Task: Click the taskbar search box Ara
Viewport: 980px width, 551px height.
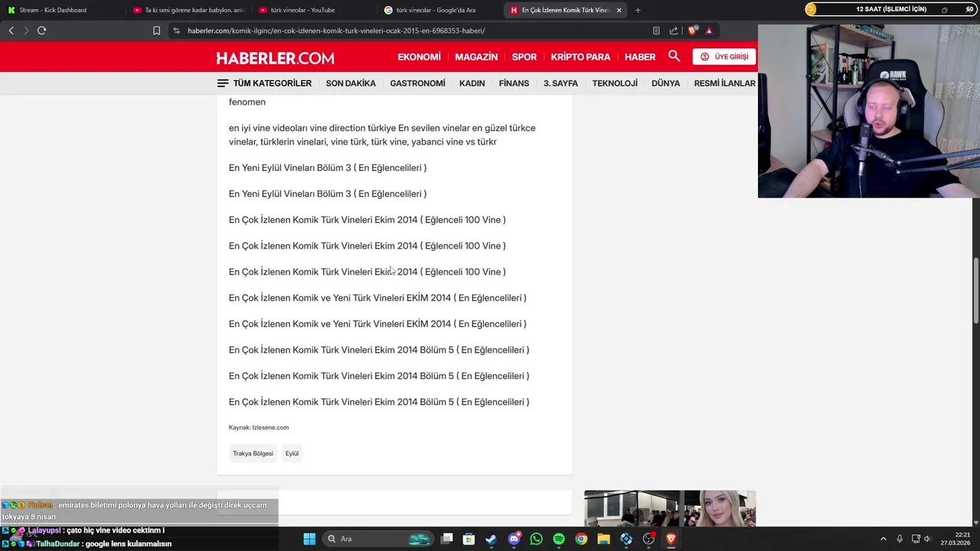Action: (x=377, y=539)
